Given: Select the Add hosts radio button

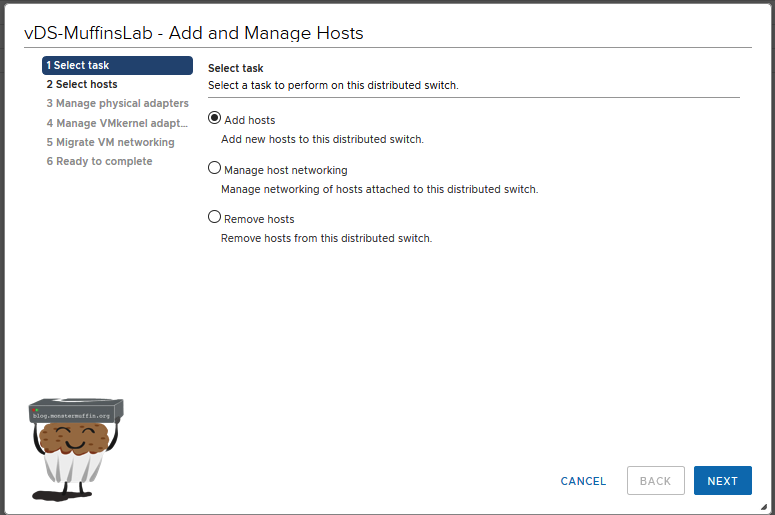Looking at the screenshot, I should [x=214, y=119].
